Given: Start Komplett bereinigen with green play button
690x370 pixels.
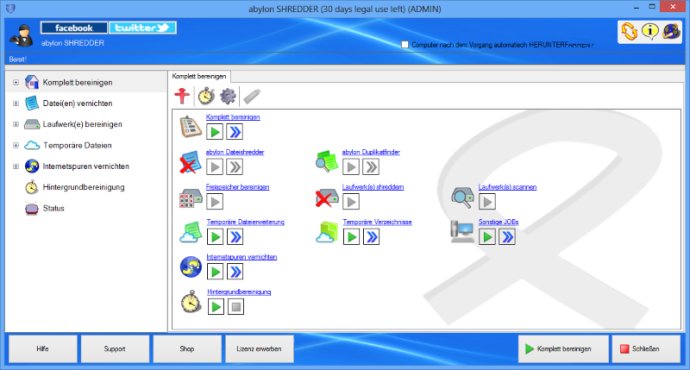Looking at the screenshot, I should tap(215, 132).
